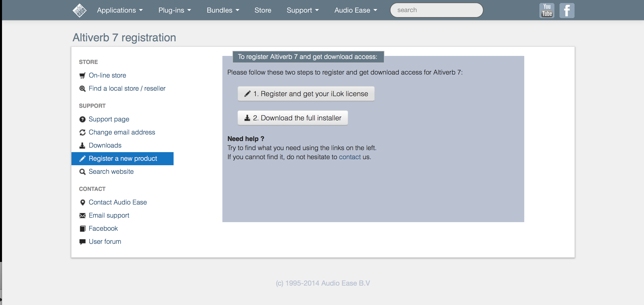
Task: Click the download icon beside Downloads
Action: tap(82, 146)
